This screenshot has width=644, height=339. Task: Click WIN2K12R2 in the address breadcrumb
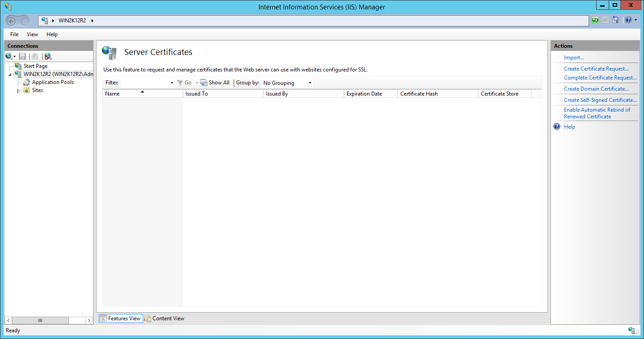click(x=72, y=21)
